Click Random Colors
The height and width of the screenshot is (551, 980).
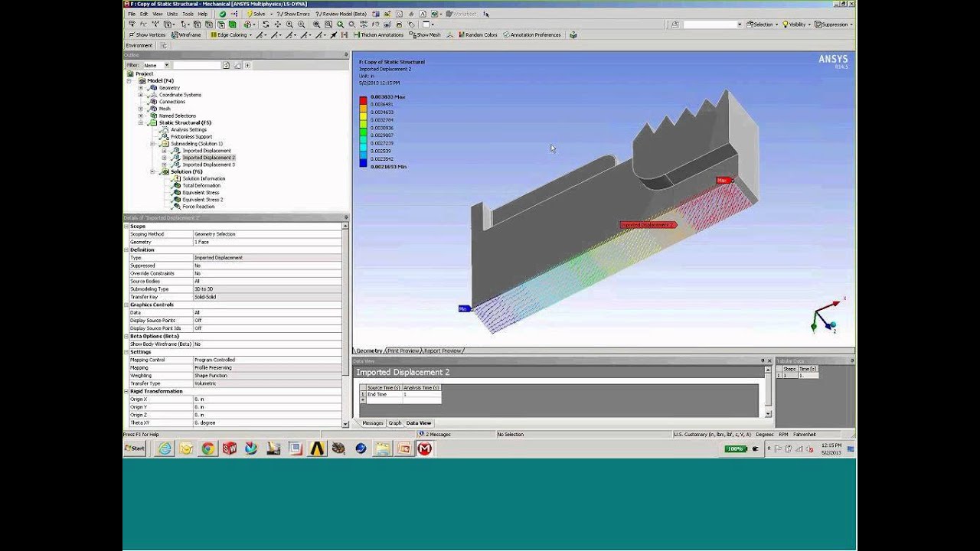[479, 34]
